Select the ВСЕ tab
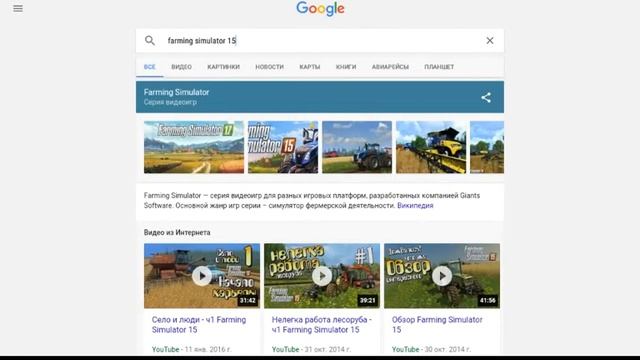Screen dimensions: 640x360 pyautogui.click(x=150, y=67)
